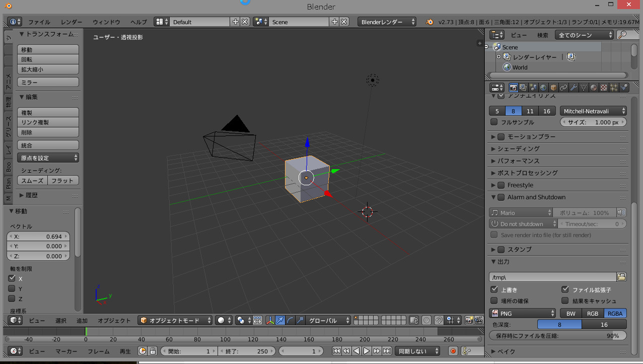Open the Render properties tab (camera icon)
Viewport: 643px width, 364px height.
pyautogui.click(x=513, y=88)
